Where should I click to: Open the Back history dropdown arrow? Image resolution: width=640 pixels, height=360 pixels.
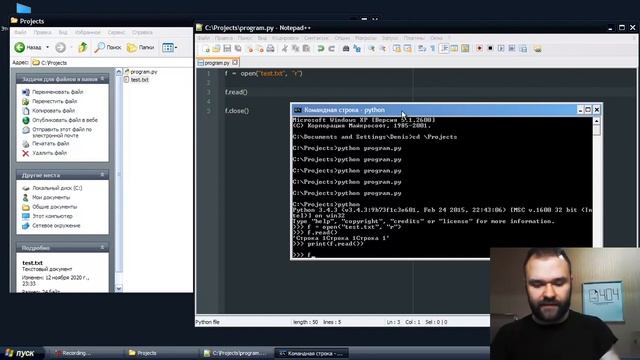(x=47, y=47)
